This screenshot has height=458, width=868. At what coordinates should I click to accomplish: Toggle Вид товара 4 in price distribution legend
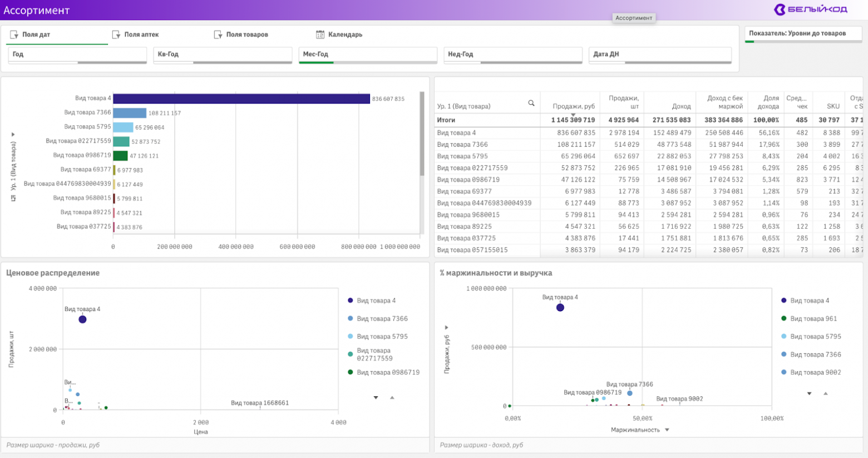pyautogui.click(x=372, y=301)
